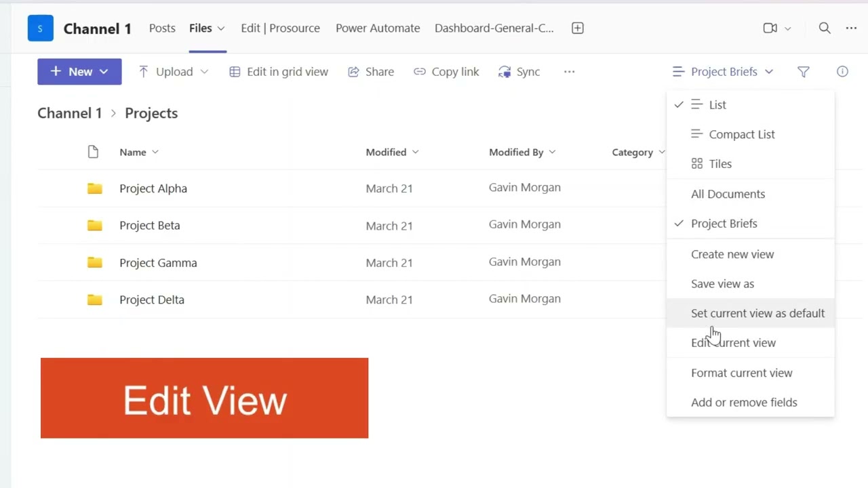The image size is (868, 488).
Task: Start a video meeting with camera icon
Action: pos(770,28)
